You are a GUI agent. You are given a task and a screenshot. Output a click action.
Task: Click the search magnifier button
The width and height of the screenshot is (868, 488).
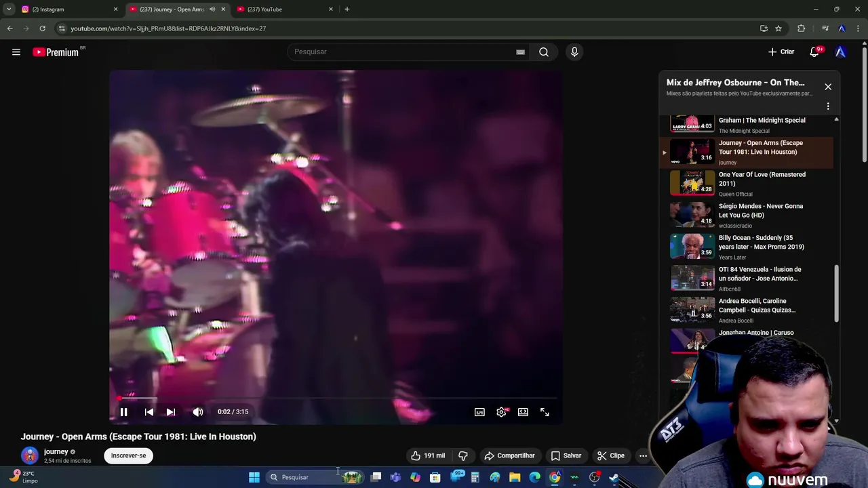pyautogui.click(x=544, y=52)
